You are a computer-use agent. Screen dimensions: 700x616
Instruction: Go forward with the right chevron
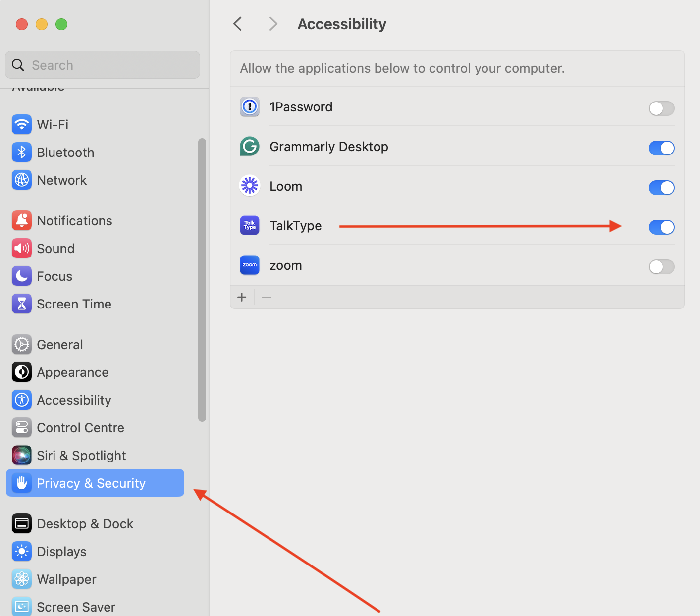(x=273, y=24)
